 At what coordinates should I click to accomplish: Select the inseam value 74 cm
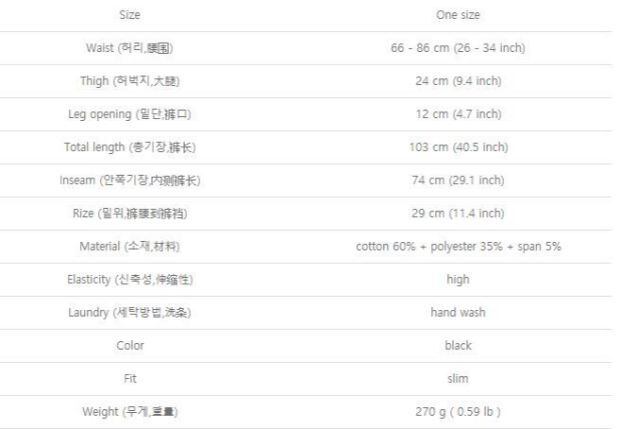tap(458, 180)
